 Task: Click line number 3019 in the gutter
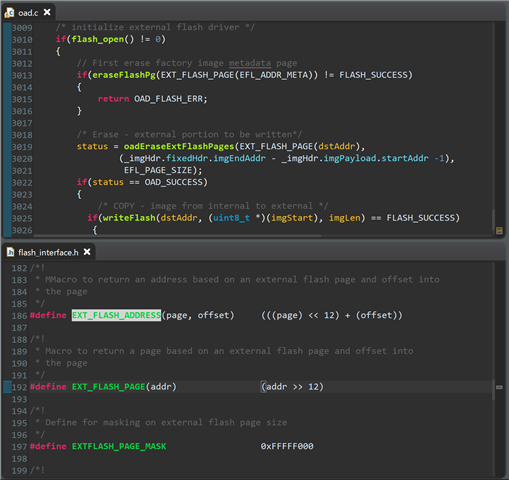pyautogui.click(x=22, y=147)
